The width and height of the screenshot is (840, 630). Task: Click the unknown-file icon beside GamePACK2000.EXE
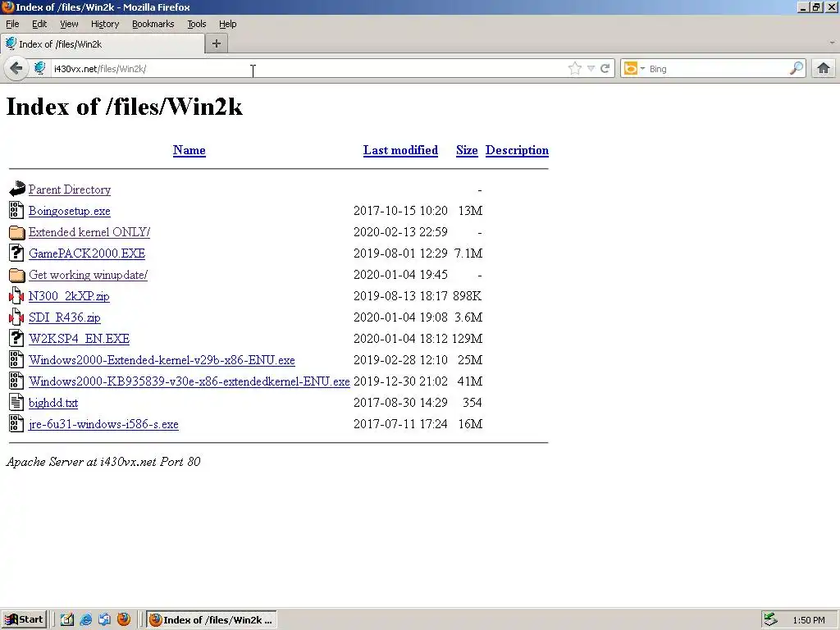[x=16, y=253]
